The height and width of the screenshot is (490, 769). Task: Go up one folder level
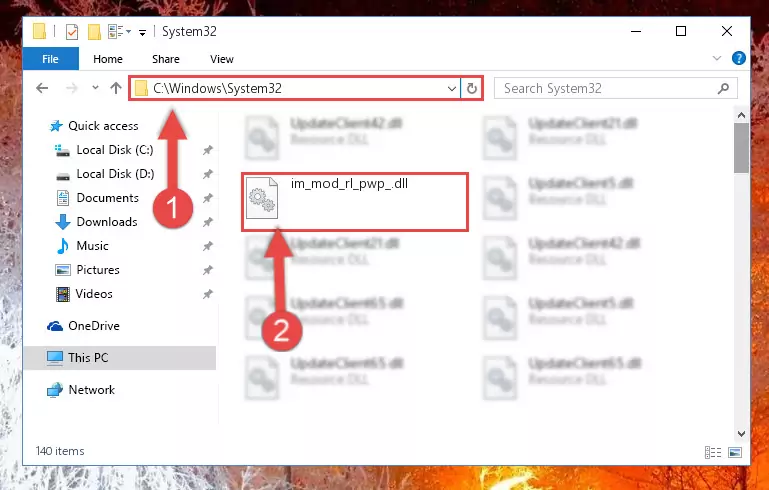point(116,88)
